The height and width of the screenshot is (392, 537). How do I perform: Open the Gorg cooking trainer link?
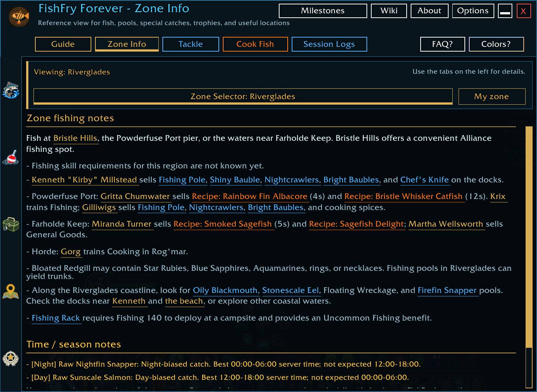(71, 252)
